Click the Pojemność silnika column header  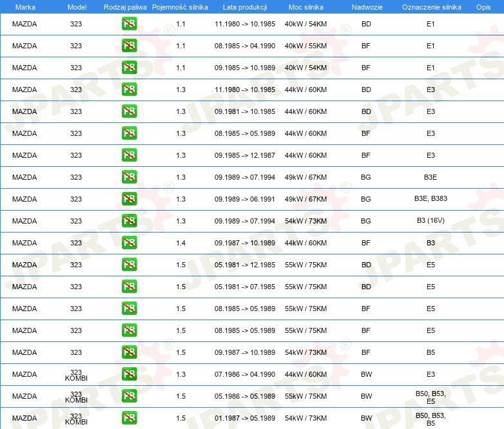(180, 7)
